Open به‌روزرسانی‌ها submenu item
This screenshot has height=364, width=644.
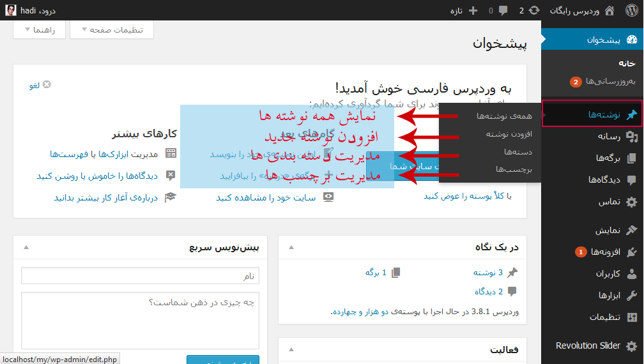point(610,81)
